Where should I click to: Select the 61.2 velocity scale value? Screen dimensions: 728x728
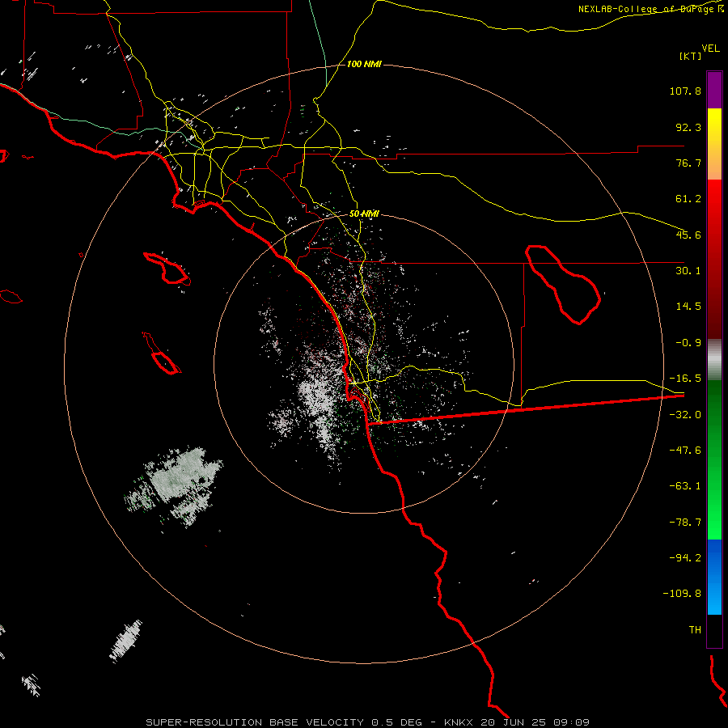tap(688, 199)
